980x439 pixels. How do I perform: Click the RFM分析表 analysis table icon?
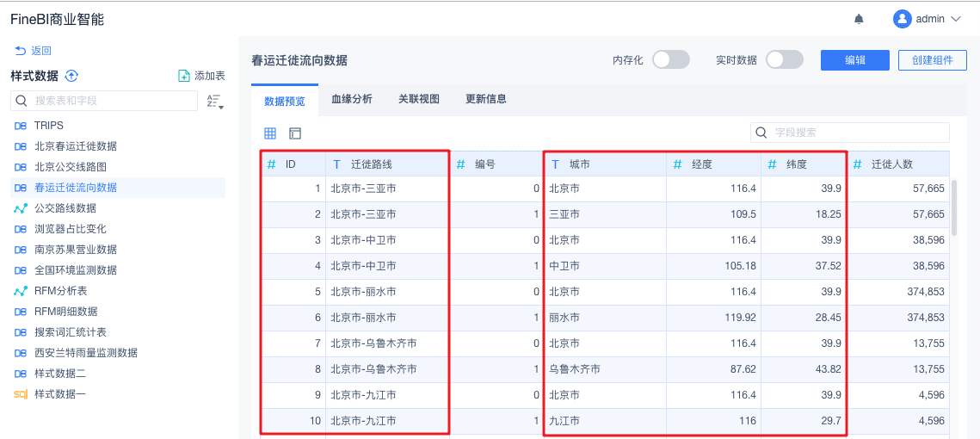[x=21, y=291]
